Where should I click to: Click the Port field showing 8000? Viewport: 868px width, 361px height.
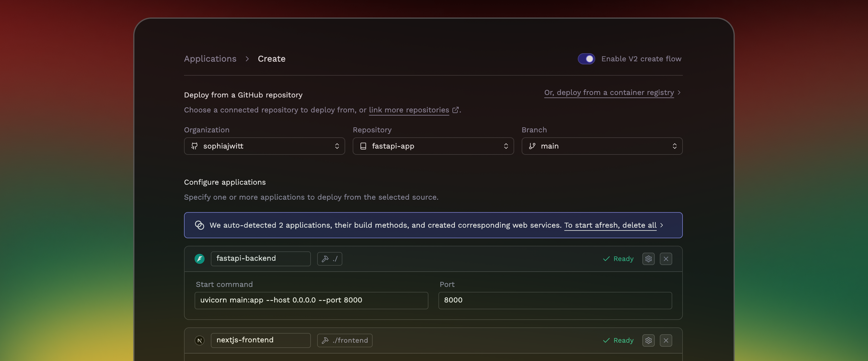[555, 300]
